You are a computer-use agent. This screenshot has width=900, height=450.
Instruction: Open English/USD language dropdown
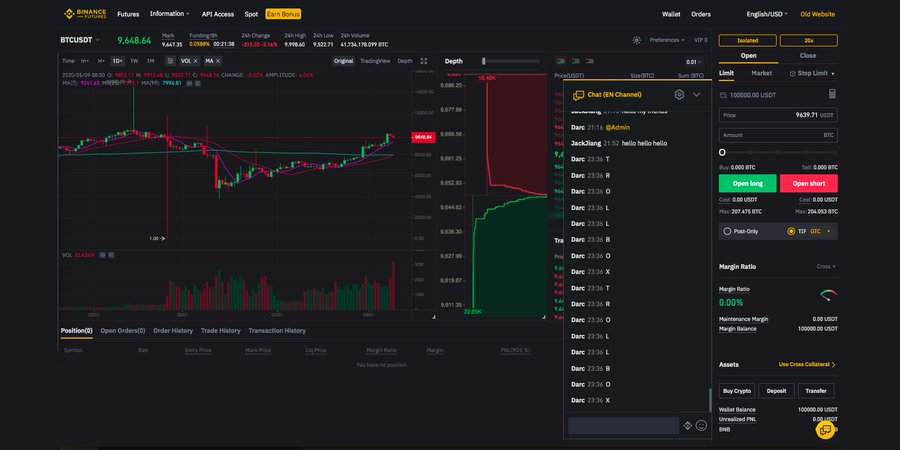pyautogui.click(x=767, y=14)
